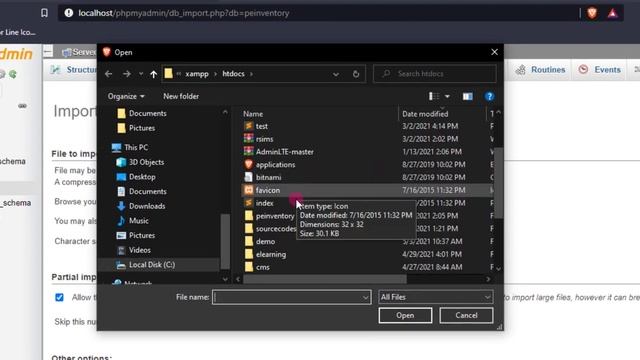This screenshot has width=640, height=360.
Task: Click htdocs in the breadcrumb path
Action: pyautogui.click(x=233, y=74)
